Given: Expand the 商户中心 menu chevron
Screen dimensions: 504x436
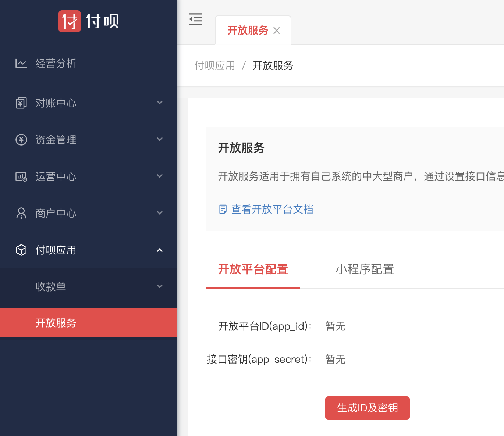Looking at the screenshot, I should coord(160,213).
